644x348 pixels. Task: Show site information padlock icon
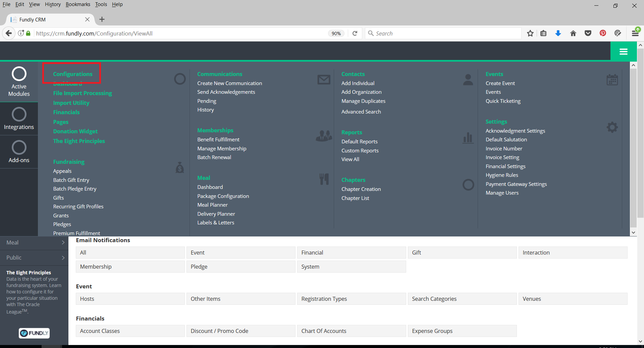pyautogui.click(x=28, y=33)
